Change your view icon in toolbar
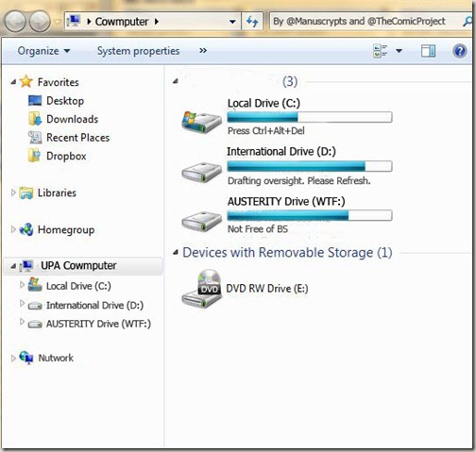This screenshot has width=476, height=452. [x=380, y=51]
